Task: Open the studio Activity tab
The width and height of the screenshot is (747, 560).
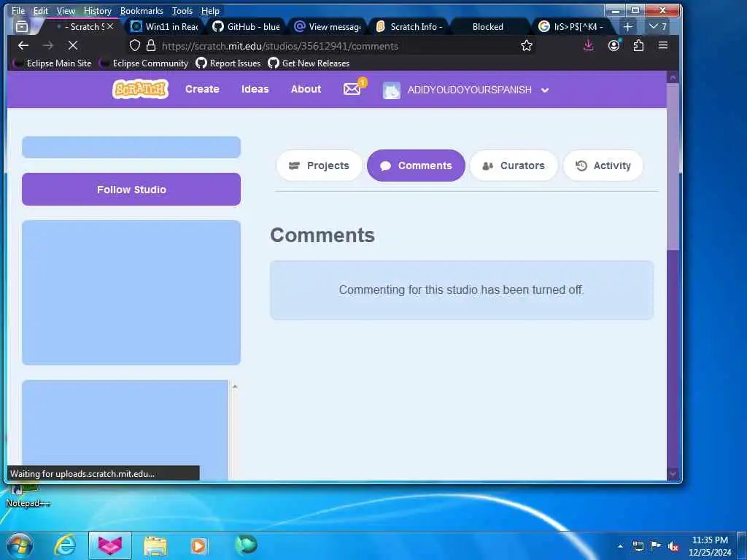Action: tap(603, 166)
